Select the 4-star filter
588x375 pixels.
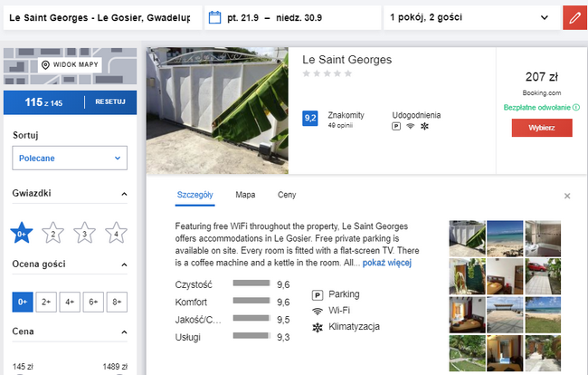(116, 233)
